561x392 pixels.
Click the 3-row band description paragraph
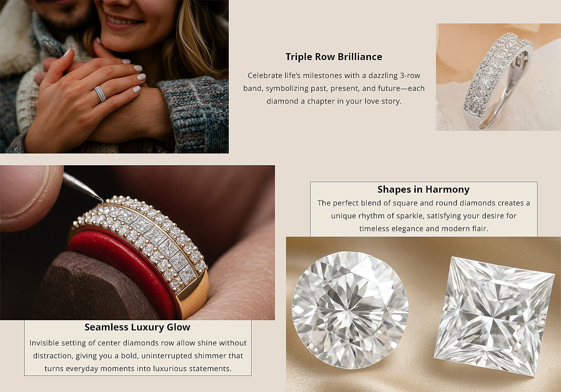click(x=334, y=88)
